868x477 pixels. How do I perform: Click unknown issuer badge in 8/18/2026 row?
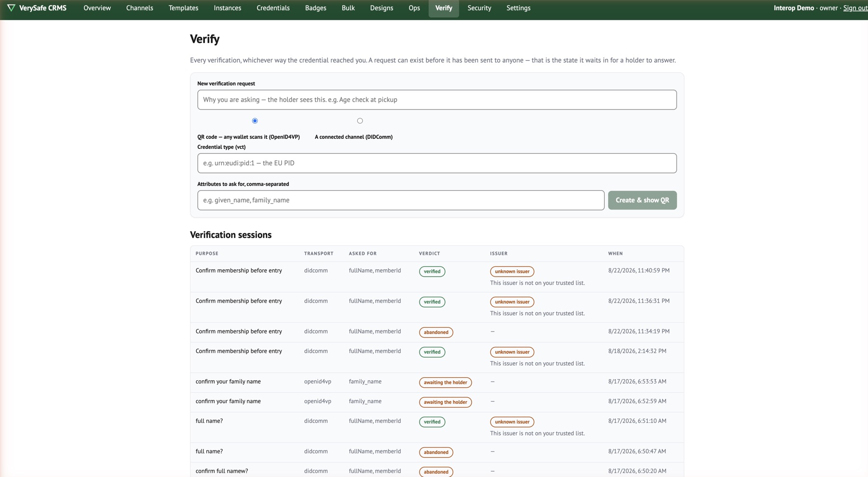point(512,352)
